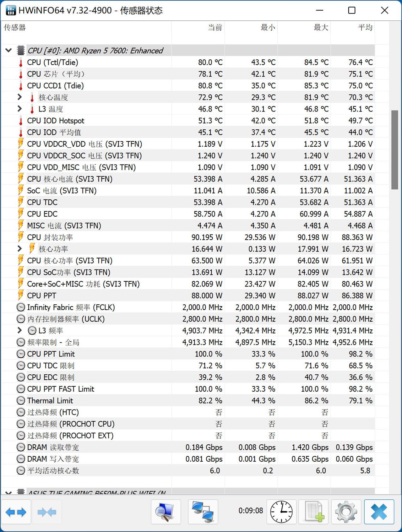402x532 pixels.
Task: Expand the L3 温度 subtree
Action: tap(19, 109)
